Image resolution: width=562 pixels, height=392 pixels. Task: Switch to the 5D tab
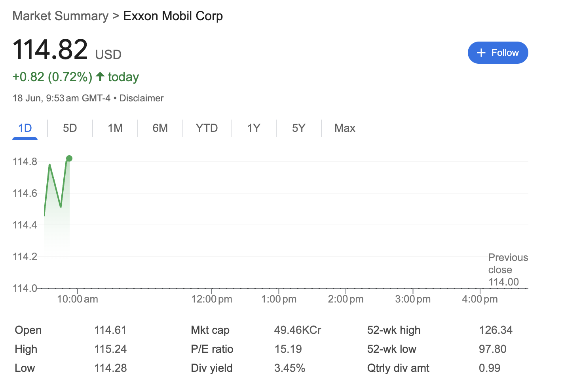(70, 128)
